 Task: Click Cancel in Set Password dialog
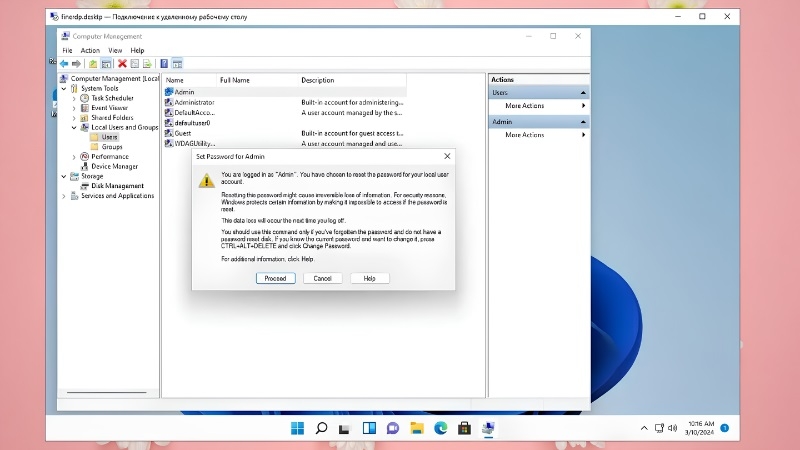pyautogui.click(x=322, y=278)
